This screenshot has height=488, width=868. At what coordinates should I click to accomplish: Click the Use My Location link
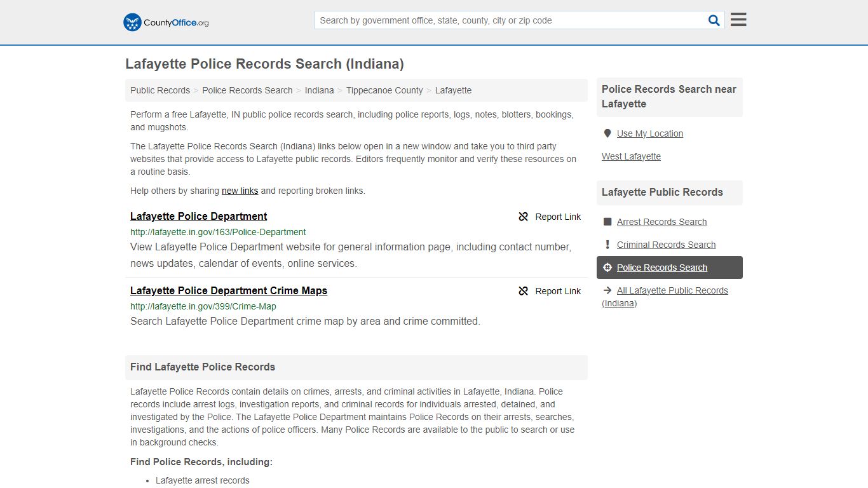[x=650, y=133]
